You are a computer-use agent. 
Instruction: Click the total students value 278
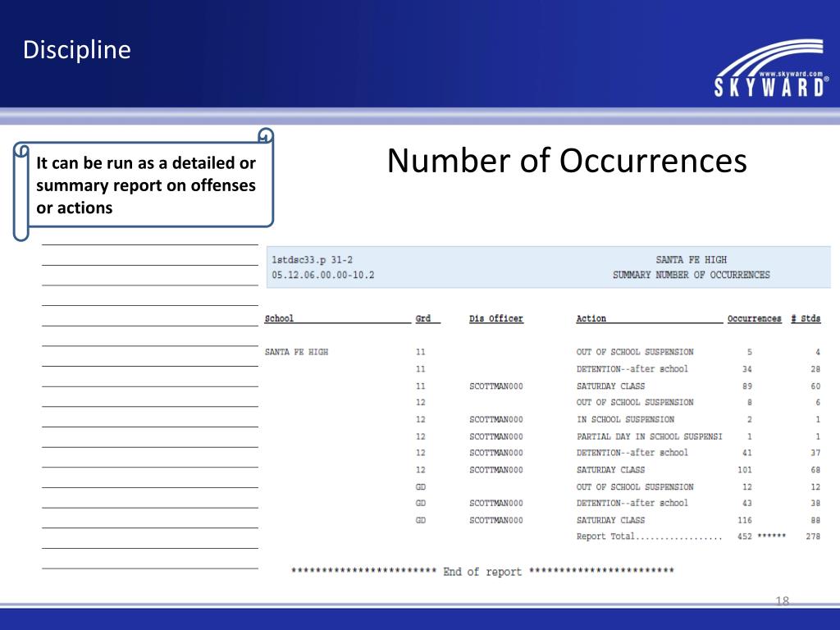[x=813, y=536]
